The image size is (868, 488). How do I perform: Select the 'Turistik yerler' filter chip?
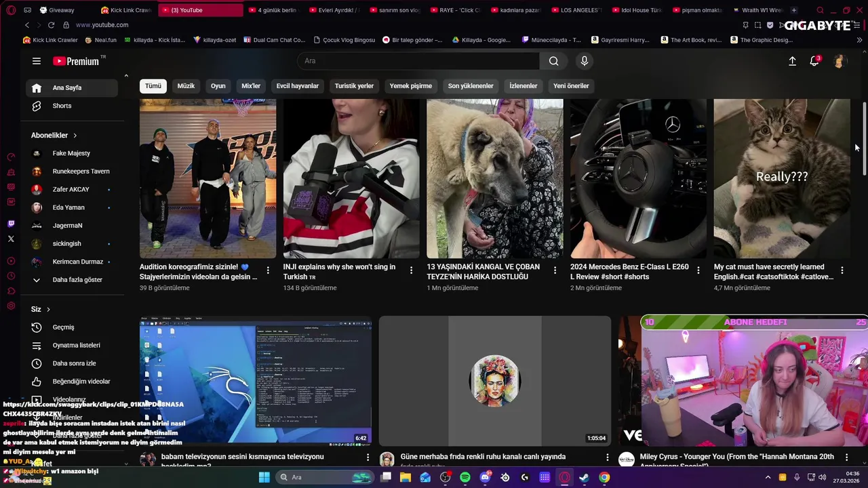click(354, 86)
